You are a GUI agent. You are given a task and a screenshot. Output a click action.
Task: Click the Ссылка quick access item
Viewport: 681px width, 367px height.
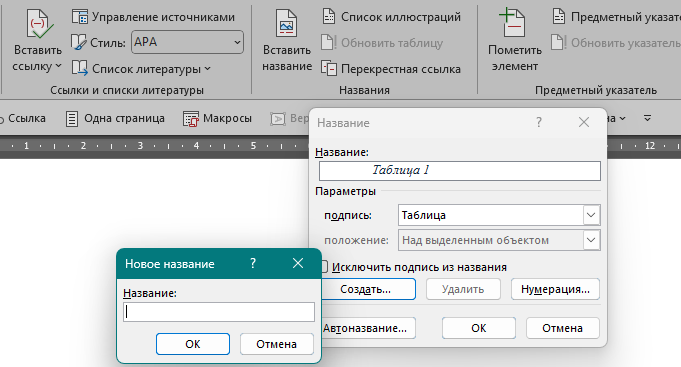(23, 118)
